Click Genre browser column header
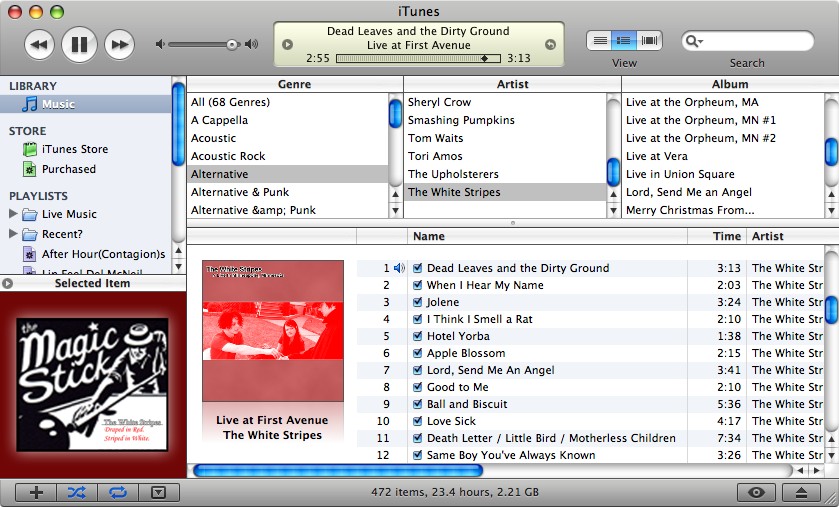This screenshot has height=507, width=839. pyautogui.click(x=294, y=84)
